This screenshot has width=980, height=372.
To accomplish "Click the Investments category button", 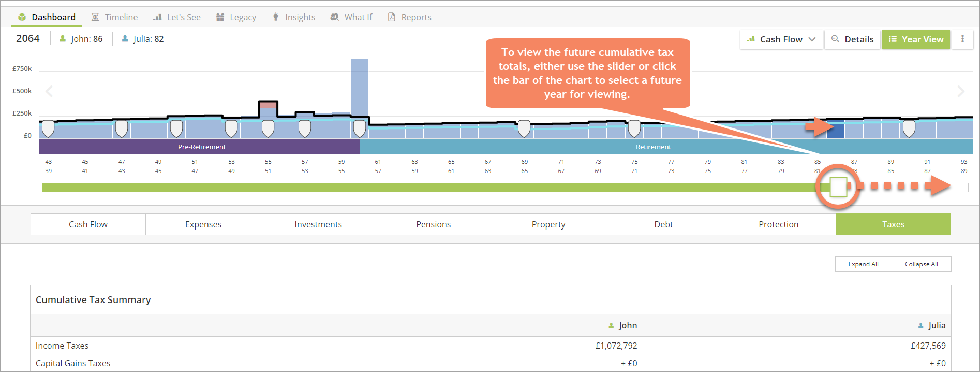I will [318, 224].
